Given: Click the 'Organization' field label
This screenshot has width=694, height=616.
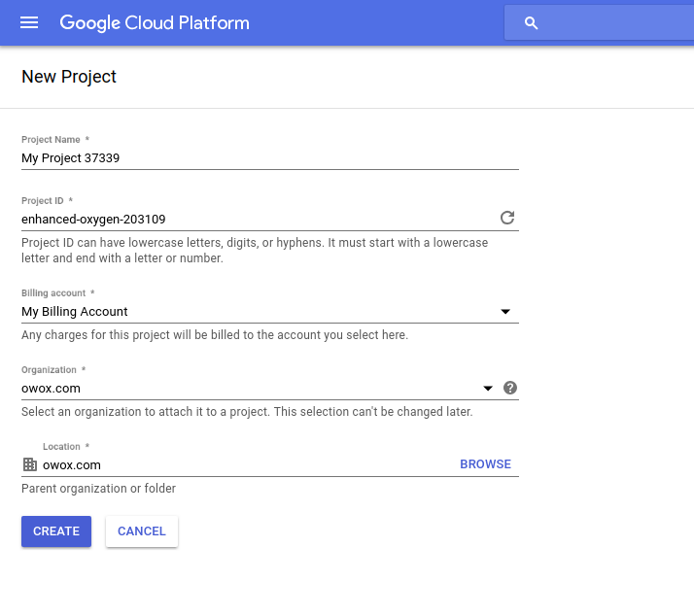Looking at the screenshot, I should (49, 369).
